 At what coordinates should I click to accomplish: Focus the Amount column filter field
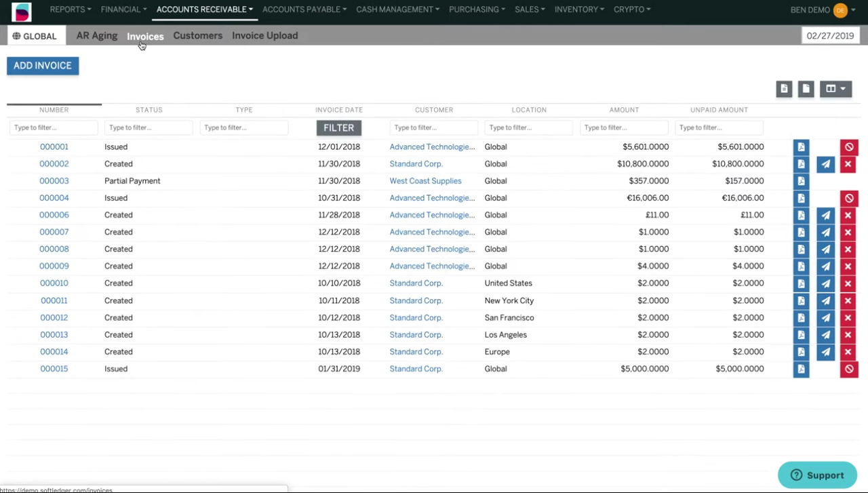tap(624, 127)
